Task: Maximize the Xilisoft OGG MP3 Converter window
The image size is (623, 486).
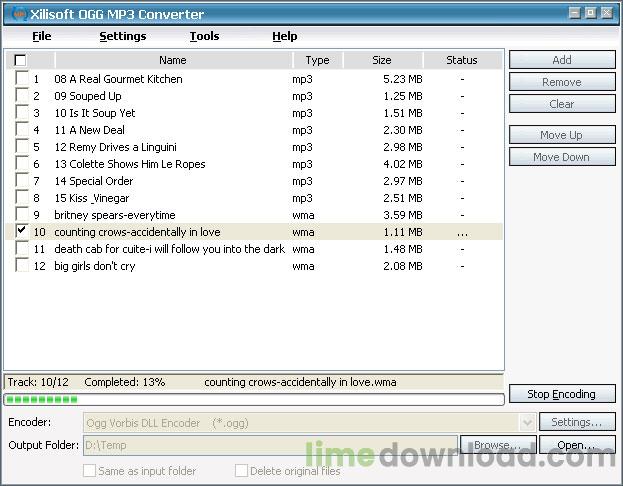Action: click(590, 13)
